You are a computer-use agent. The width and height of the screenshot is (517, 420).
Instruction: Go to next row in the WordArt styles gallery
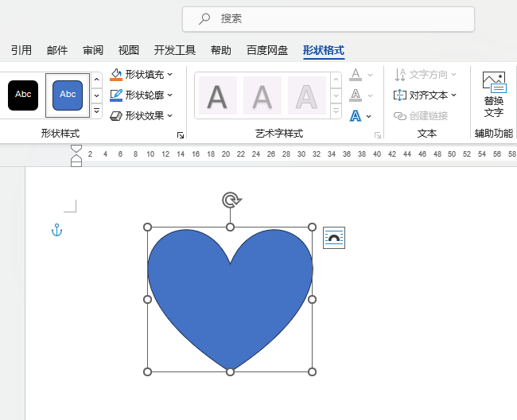pos(336,95)
